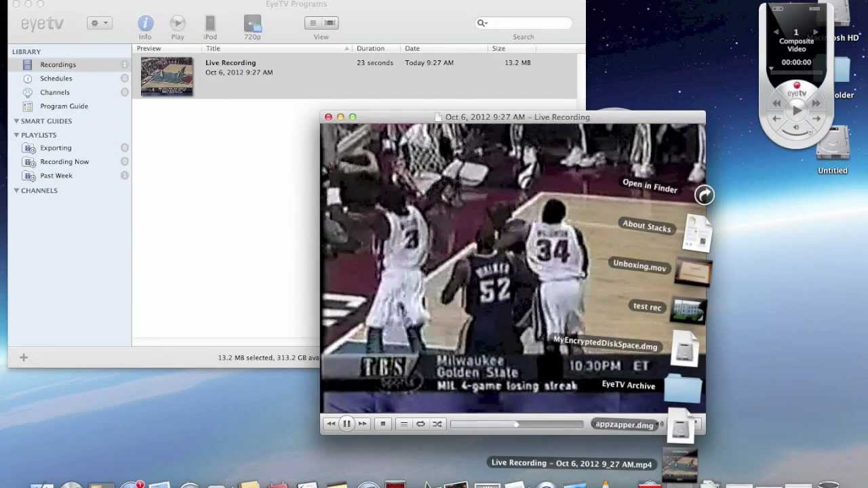This screenshot has width=868, height=488.
Task: Click fast-forward on the EyeTV remote
Action: point(816,103)
